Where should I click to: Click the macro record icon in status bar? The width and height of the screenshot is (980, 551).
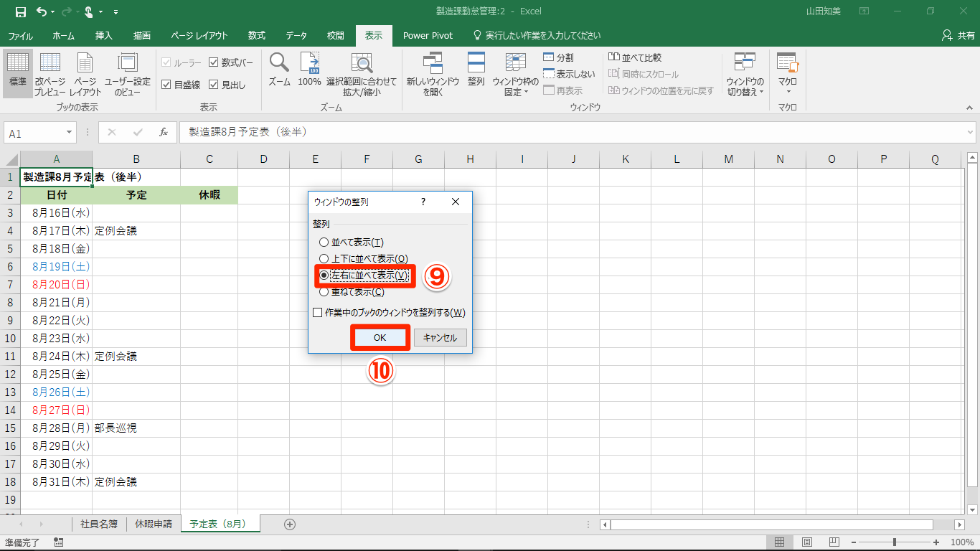tap(58, 542)
